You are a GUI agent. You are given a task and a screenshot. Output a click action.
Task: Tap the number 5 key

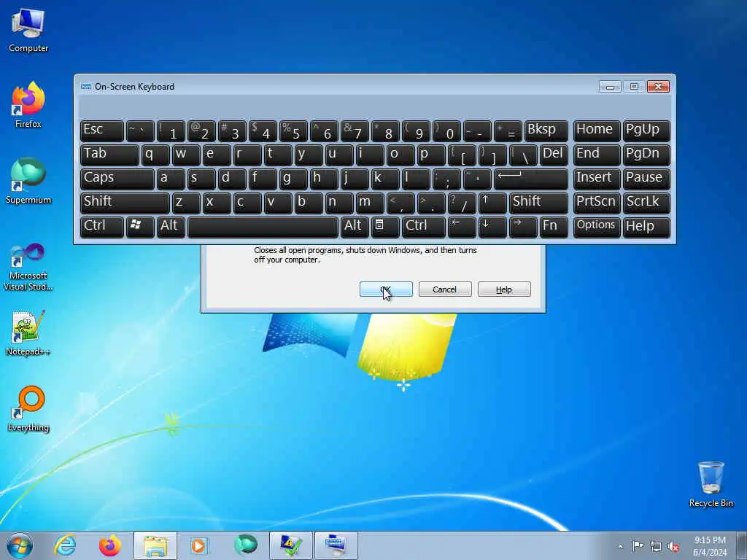[293, 131]
